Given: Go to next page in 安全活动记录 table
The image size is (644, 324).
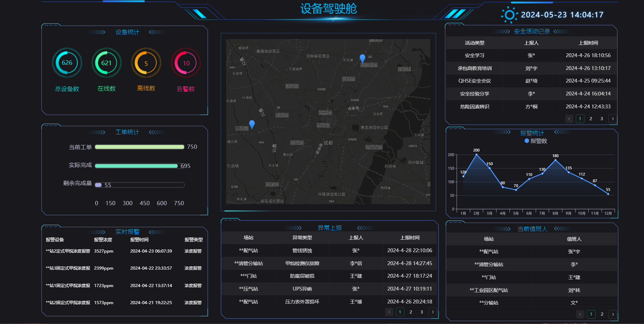Looking at the screenshot, I should click(613, 119).
